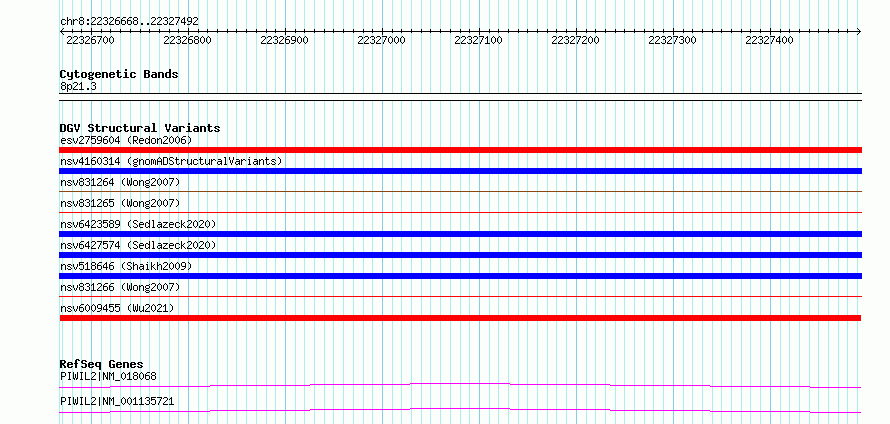Open variant nsv6009455 (Wu2021) label
Image resolution: width=890 pixels, height=424 pixels.
(x=117, y=308)
